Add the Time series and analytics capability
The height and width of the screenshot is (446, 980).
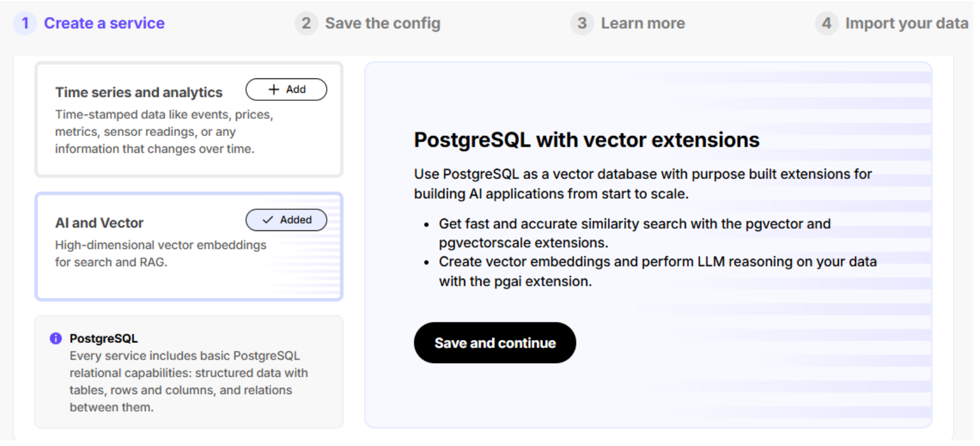(287, 89)
